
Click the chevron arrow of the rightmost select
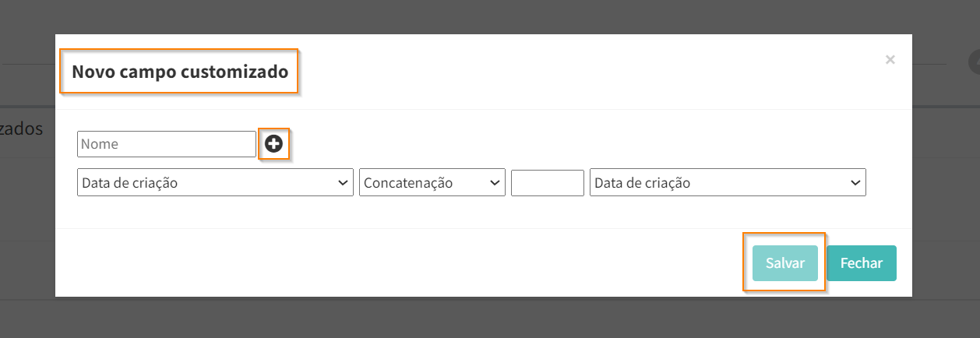tap(855, 183)
